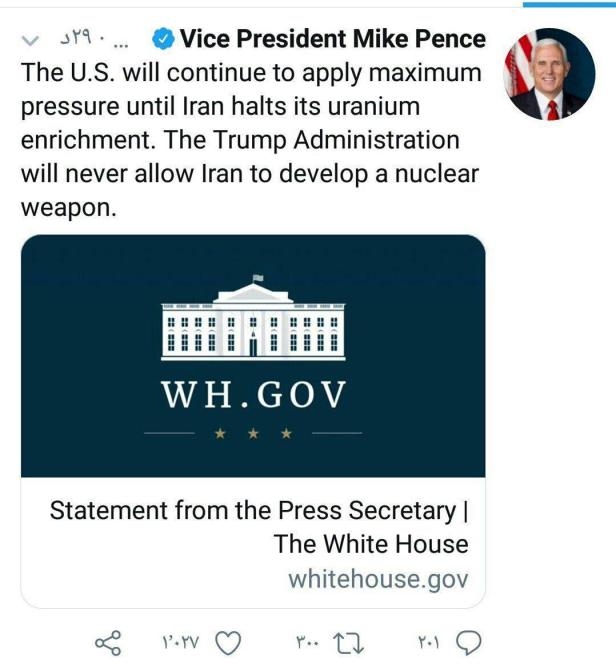Click the three stars under WH.GOV

tap(253, 433)
